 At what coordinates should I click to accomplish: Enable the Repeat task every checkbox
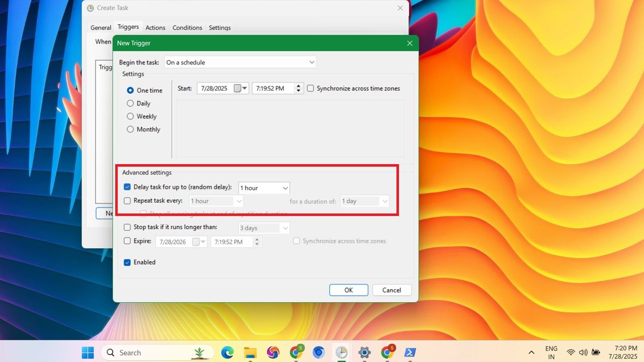click(127, 200)
